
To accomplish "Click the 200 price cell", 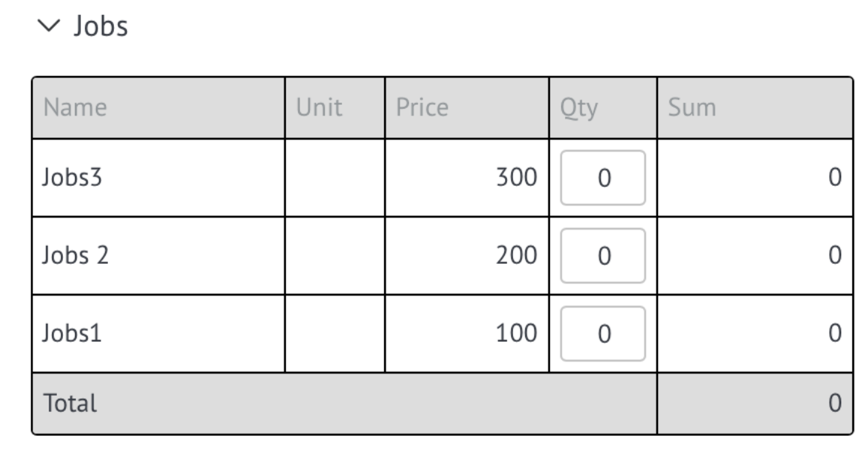I will coord(467,256).
